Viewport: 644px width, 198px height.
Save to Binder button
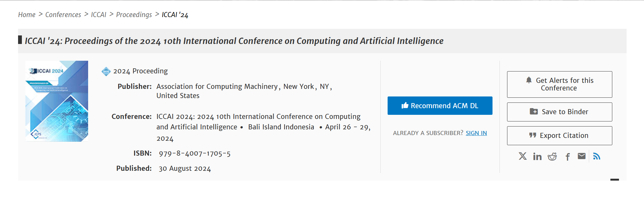559,112
